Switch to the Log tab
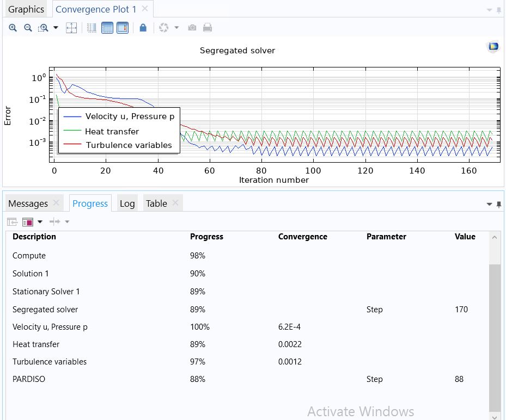Viewport: 506px width, 420px height. click(x=127, y=203)
